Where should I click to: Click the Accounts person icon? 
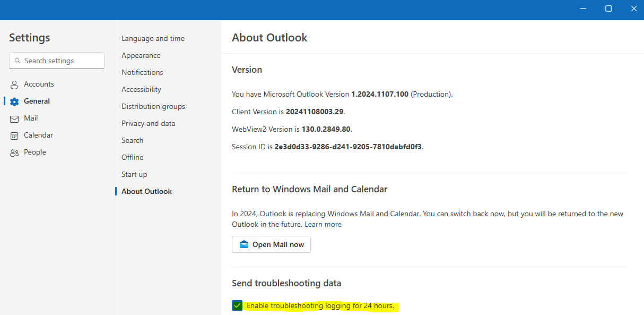click(14, 84)
